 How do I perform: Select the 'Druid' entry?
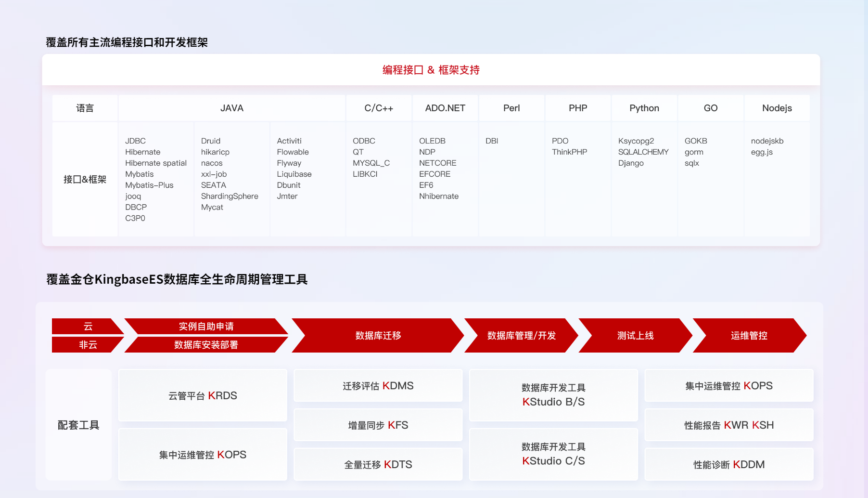pyautogui.click(x=211, y=141)
